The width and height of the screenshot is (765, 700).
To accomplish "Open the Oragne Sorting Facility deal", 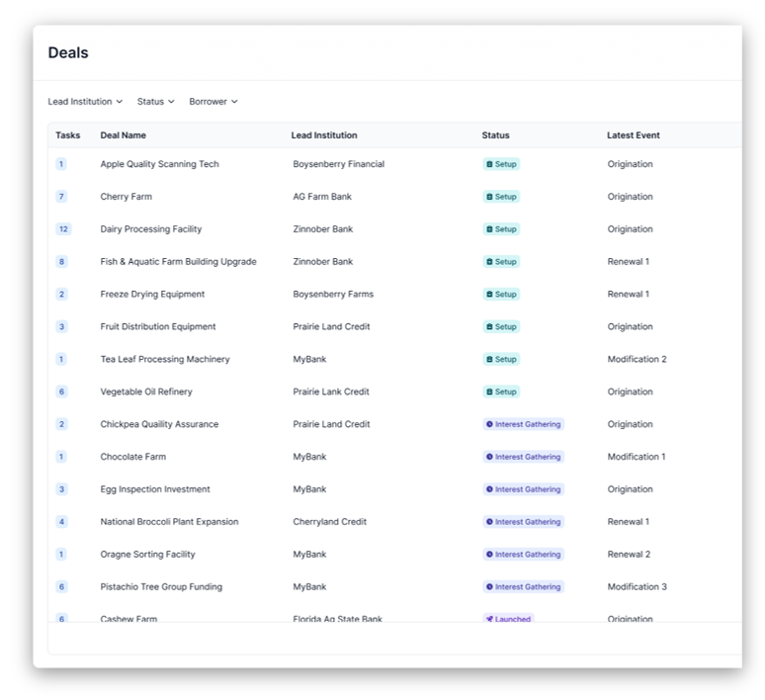I will (x=148, y=555).
